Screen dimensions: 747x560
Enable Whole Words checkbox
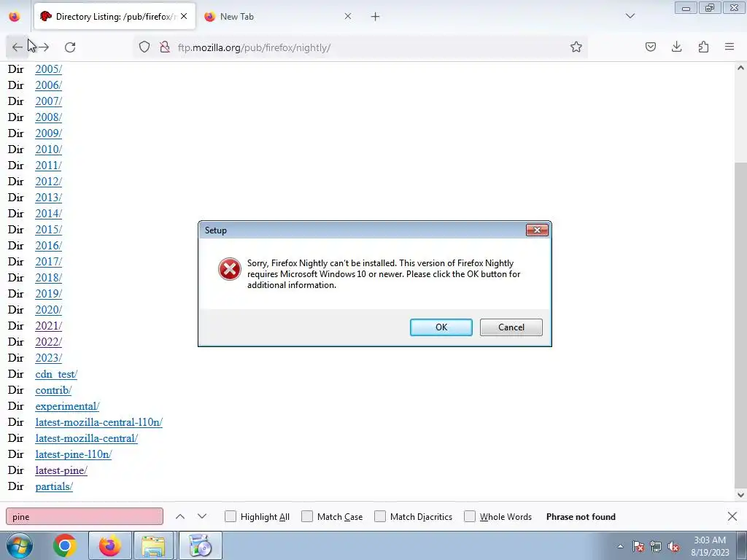click(x=470, y=517)
